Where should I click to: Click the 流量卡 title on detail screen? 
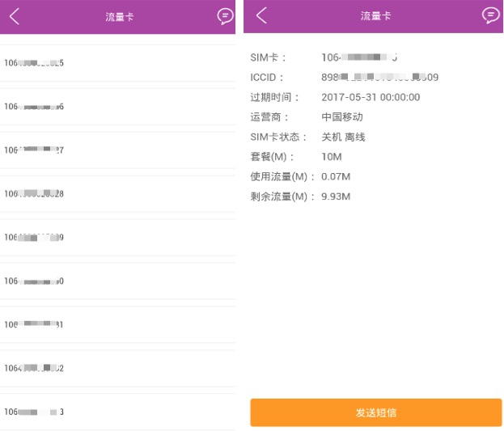click(375, 16)
